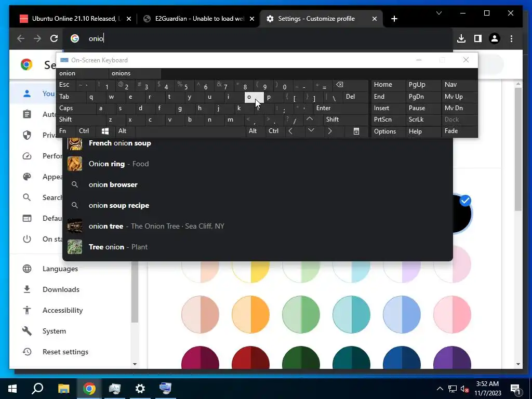Screen dimensions: 532x399
Task: Pick the dark red theme color swatch
Action: (x=251, y=357)
